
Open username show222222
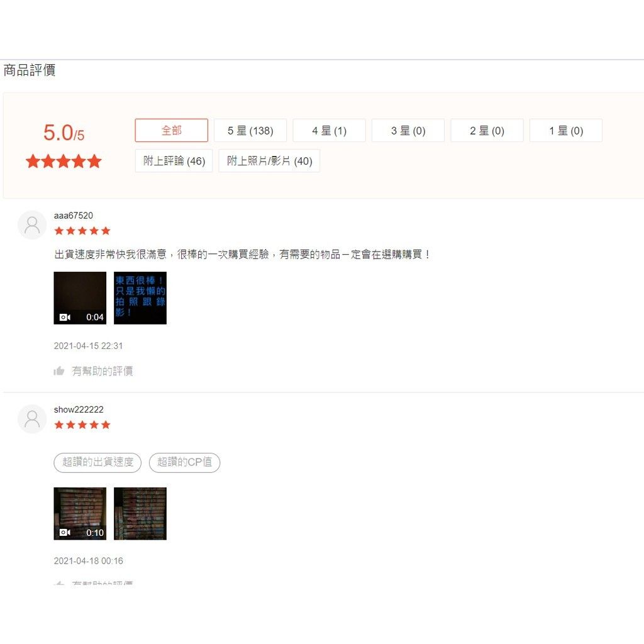pyautogui.click(x=79, y=409)
